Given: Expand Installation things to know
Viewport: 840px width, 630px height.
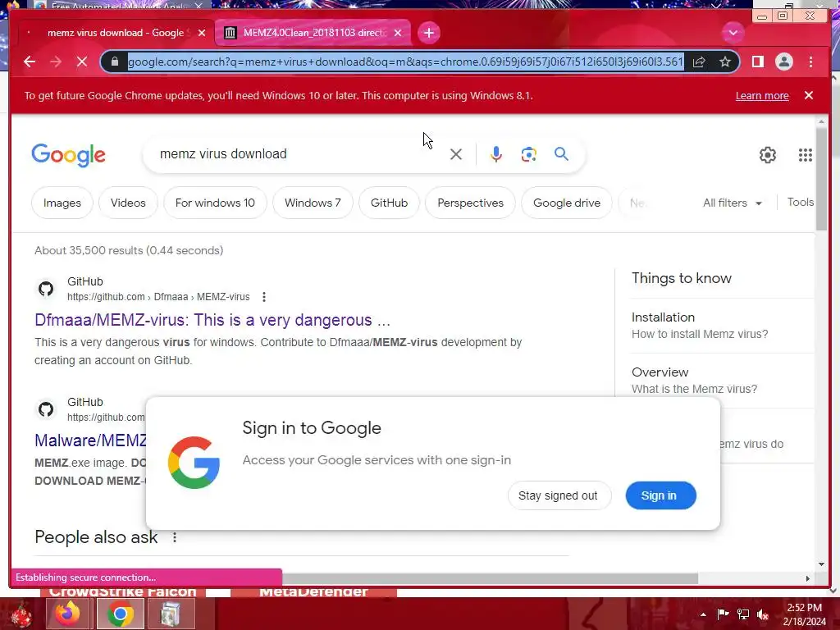Looking at the screenshot, I should click(722, 325).
